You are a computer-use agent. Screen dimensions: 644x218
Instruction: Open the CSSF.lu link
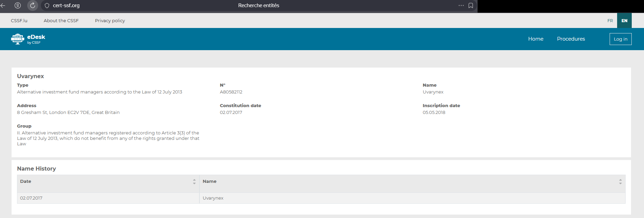pyautogui.click(x=19, y=20)
